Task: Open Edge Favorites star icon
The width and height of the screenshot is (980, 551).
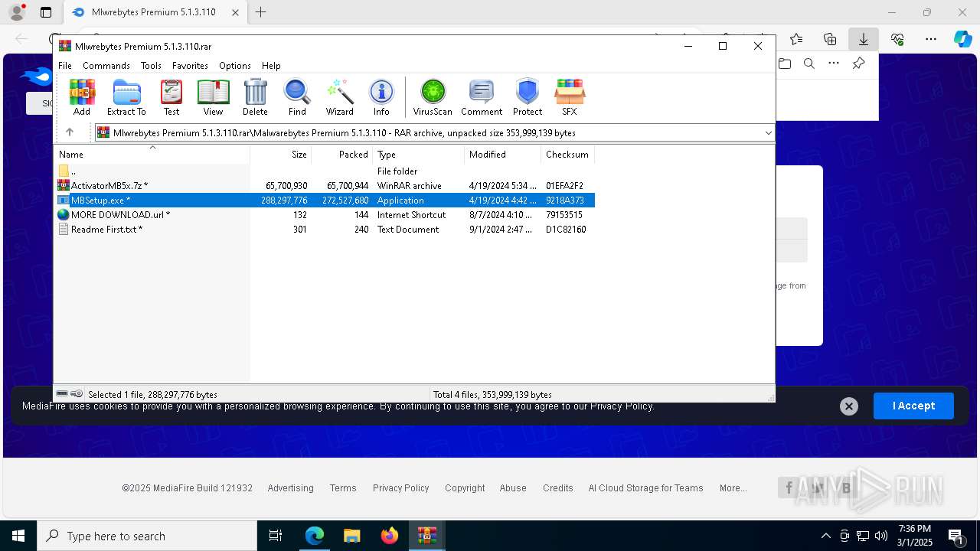Action: 796,39
